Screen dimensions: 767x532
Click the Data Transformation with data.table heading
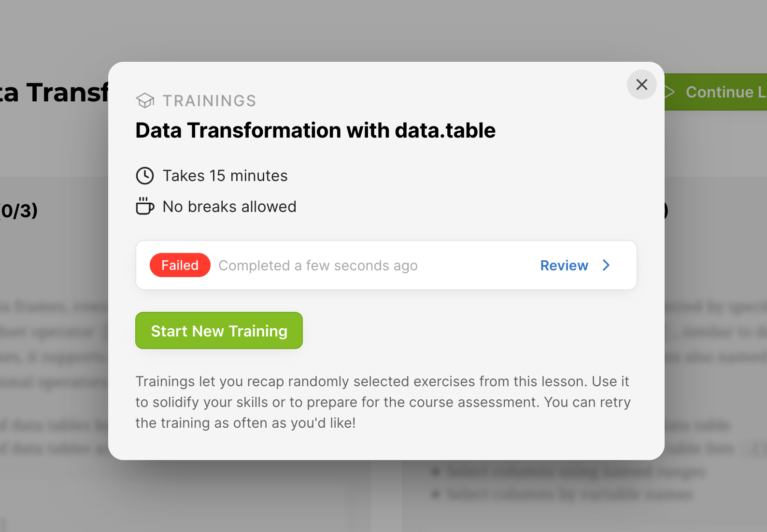(315, 130)
